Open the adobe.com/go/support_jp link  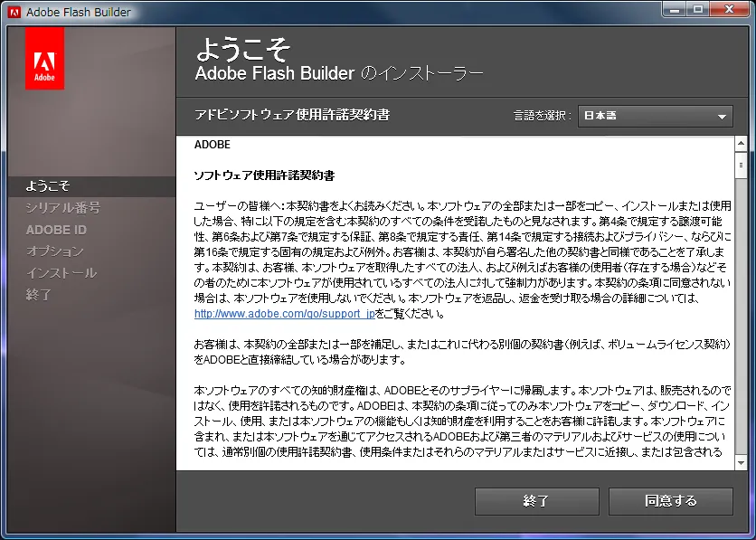(285, 314)
